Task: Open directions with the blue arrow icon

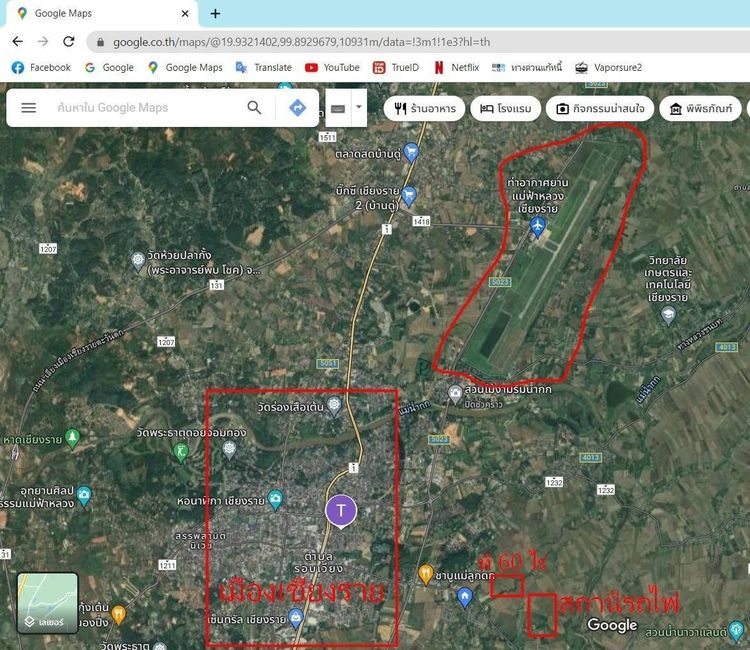Action: click(x=298, y=108)
